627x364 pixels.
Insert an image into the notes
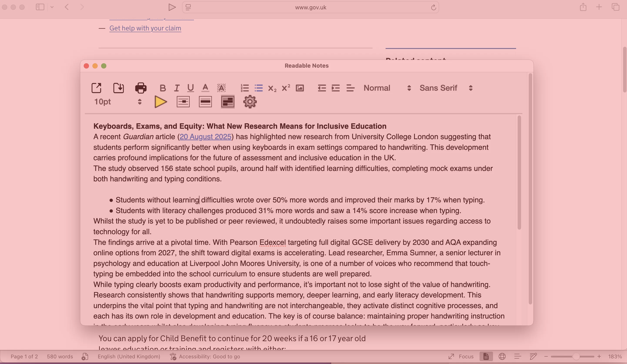[299, 88]
